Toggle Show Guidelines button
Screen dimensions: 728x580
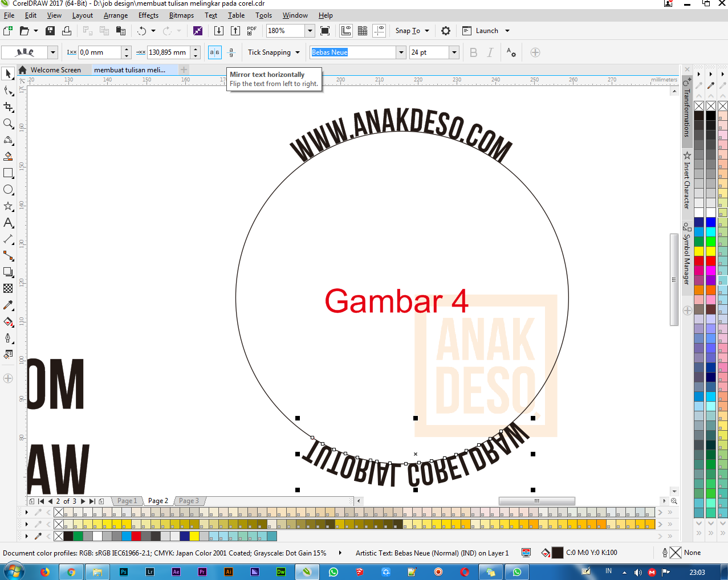coord(379,31)
